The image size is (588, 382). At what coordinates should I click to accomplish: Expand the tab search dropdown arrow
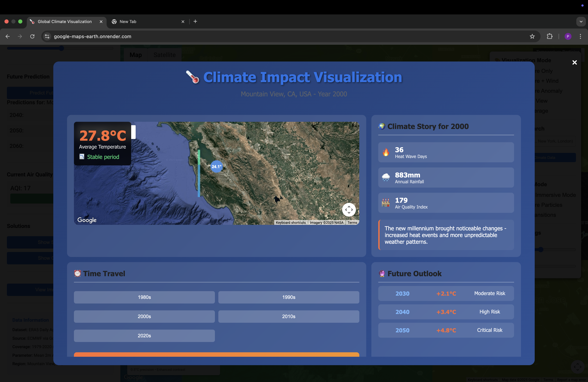coord(581,21)
